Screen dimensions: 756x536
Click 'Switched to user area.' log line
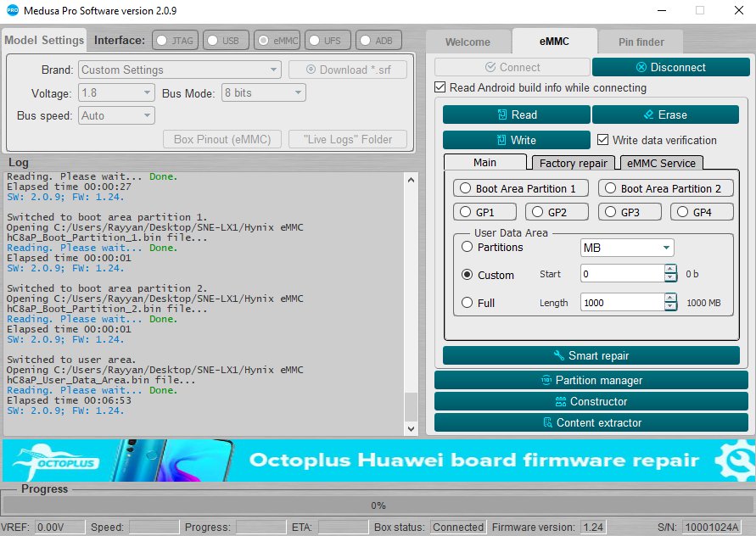coord(71,360)
